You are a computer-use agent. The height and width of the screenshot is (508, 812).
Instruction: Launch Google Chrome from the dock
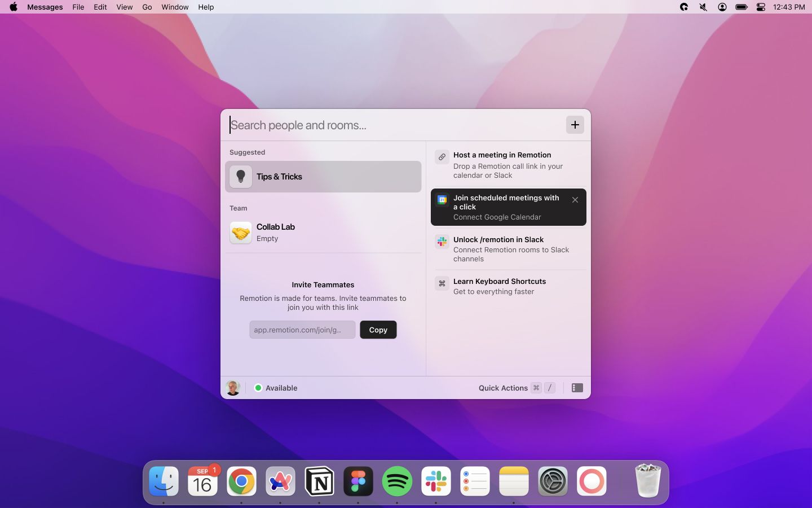[241, 481]
